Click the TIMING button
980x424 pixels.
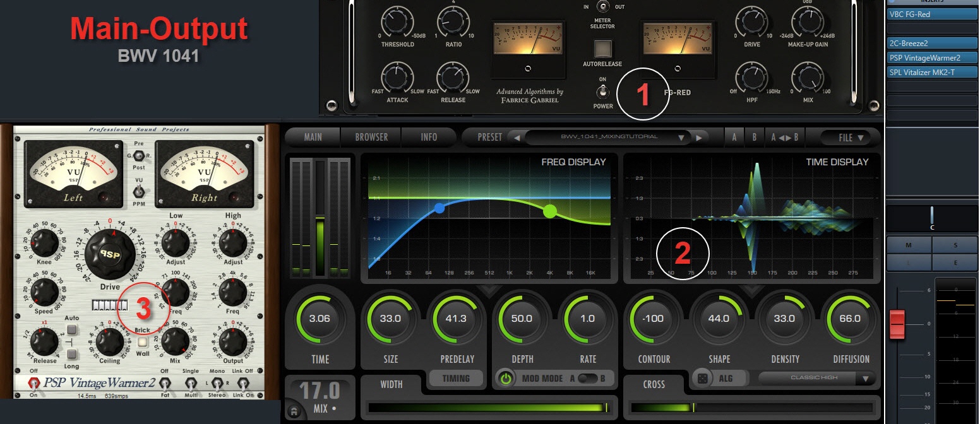click(x=456, y=379)
